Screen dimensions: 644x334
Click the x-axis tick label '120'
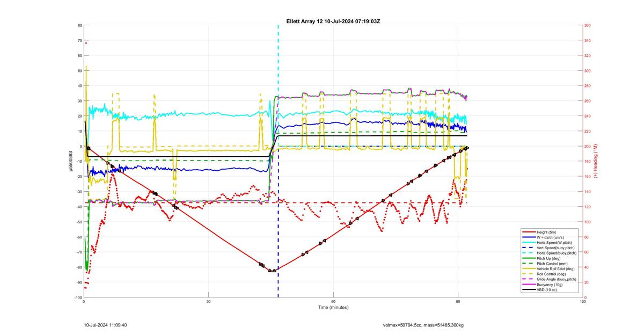583,302
